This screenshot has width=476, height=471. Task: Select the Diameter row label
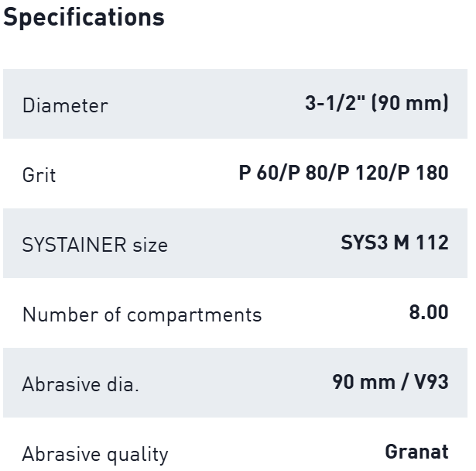coord(65,105)
